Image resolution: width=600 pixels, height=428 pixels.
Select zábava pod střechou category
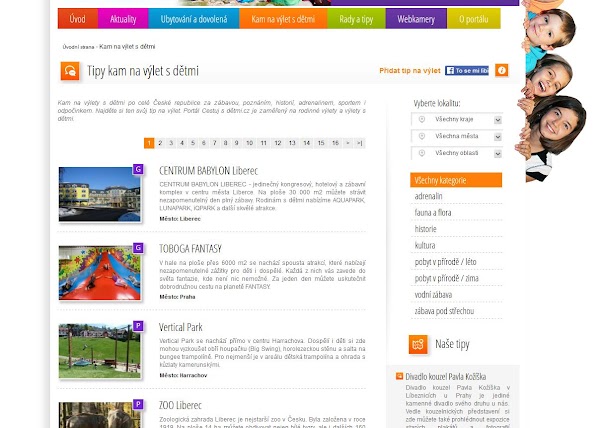pos(444,311)
